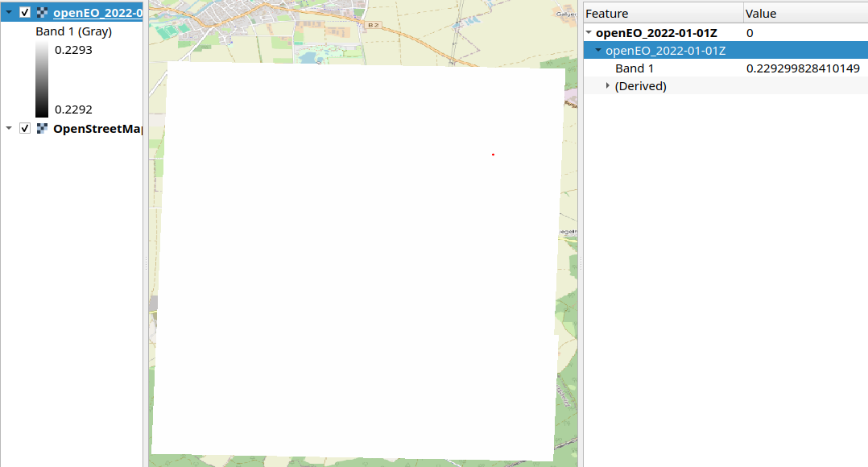
Task: Toggle visibility of the openEO_2022 layer
Action: (25, 13)
